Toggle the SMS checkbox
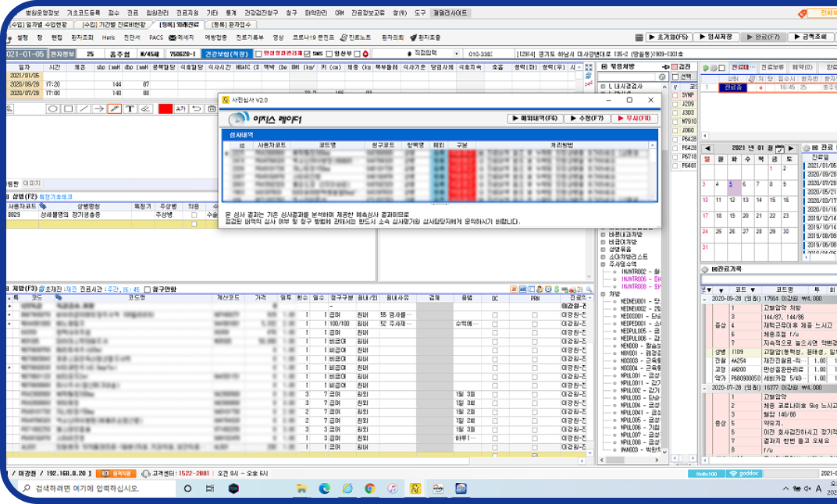 click(x=307, y=54)
